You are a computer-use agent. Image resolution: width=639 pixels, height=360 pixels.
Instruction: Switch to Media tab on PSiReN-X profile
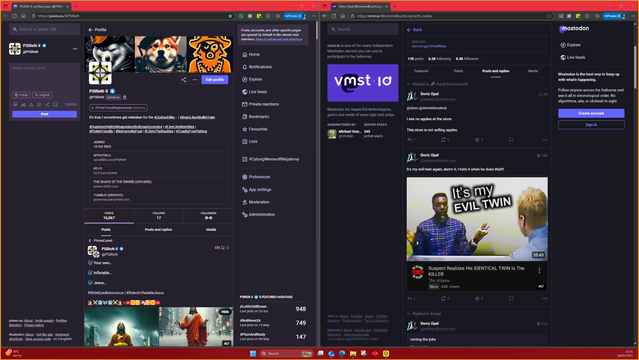(x=211, y=230)
